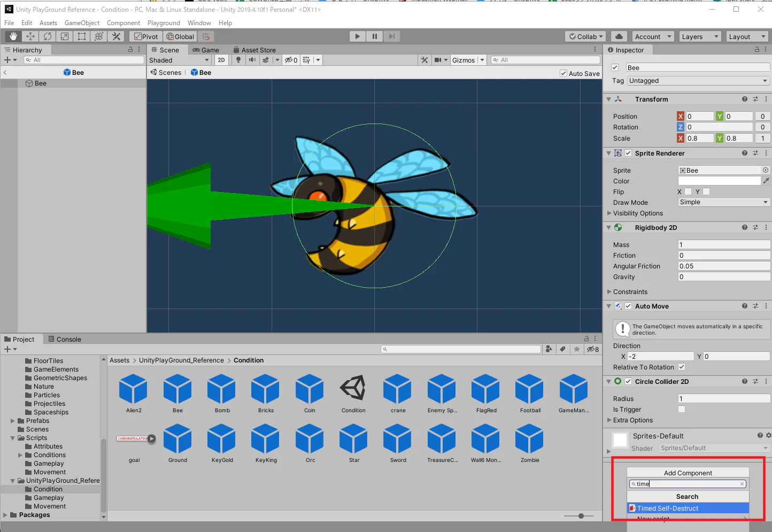The height and width of the screenshot is (532, 772).
Task: Toggle scene lighting bulb icon
Action: tap(238, 60)
